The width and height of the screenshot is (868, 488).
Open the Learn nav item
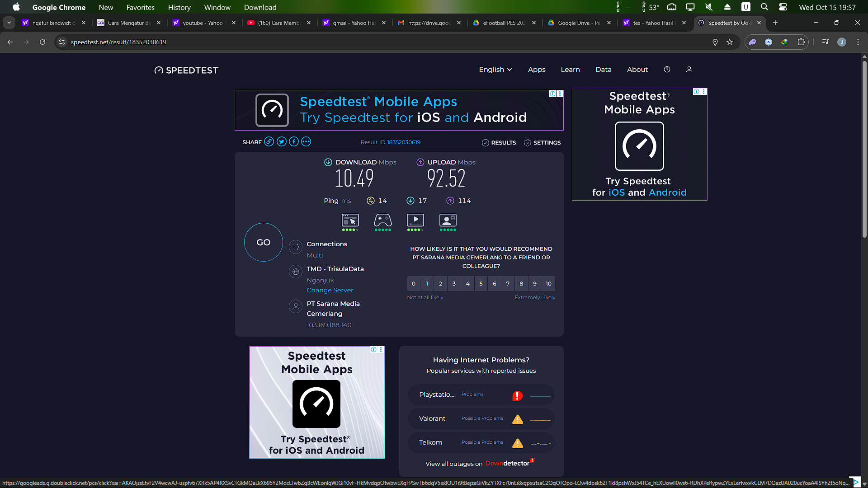571,70
